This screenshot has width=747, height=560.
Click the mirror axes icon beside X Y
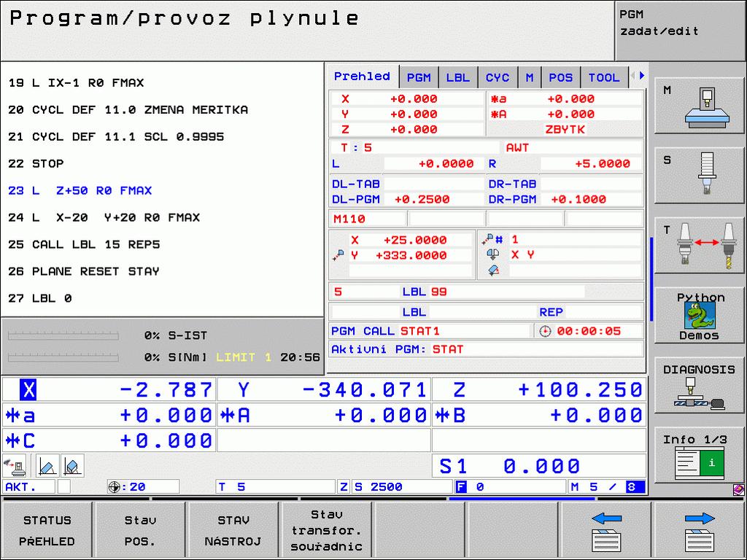[493, 254]
